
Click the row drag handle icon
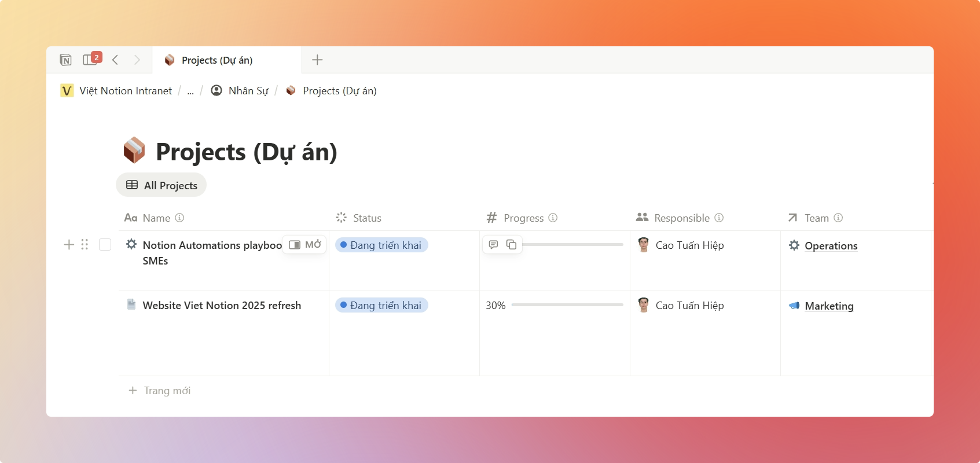[85, 245]
